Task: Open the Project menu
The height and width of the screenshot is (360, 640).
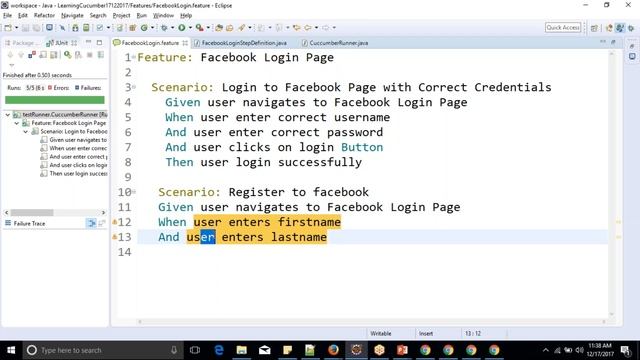Action: (x=121, y=15)
